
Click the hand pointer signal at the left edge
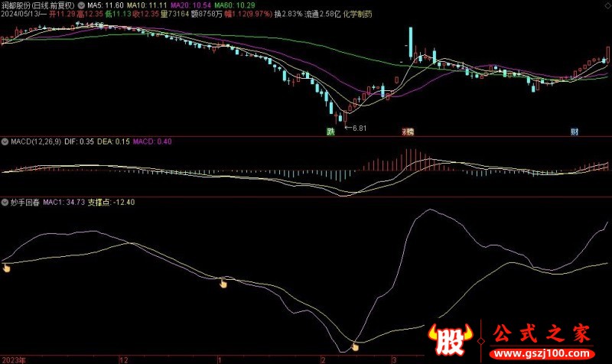(x=6, y=267)
